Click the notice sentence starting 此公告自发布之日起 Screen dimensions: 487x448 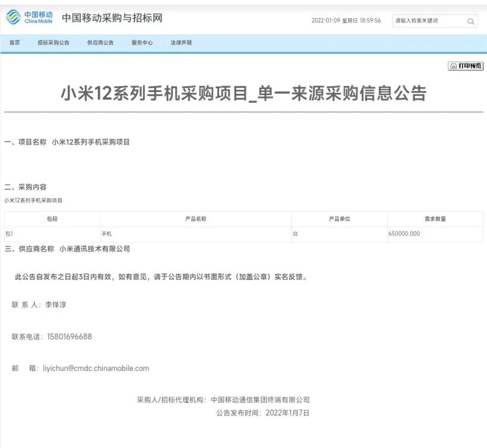click(x=161, y=277)
